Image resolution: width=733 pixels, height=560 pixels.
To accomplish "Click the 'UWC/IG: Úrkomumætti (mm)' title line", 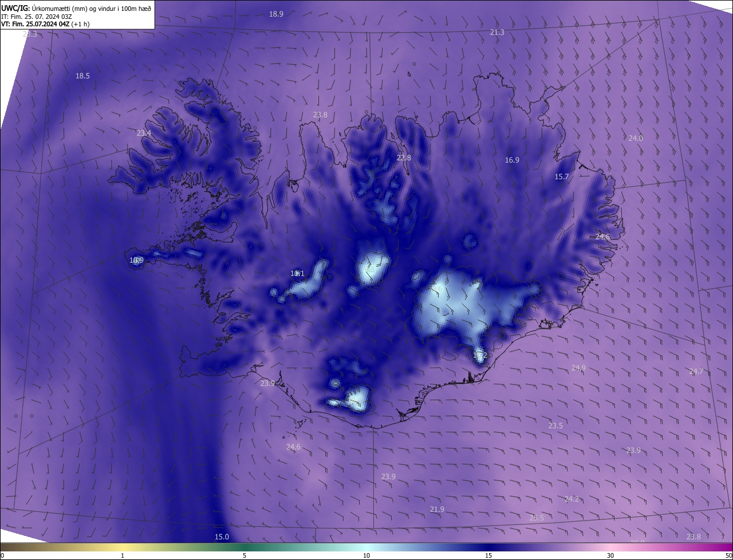I will point(76,8).
